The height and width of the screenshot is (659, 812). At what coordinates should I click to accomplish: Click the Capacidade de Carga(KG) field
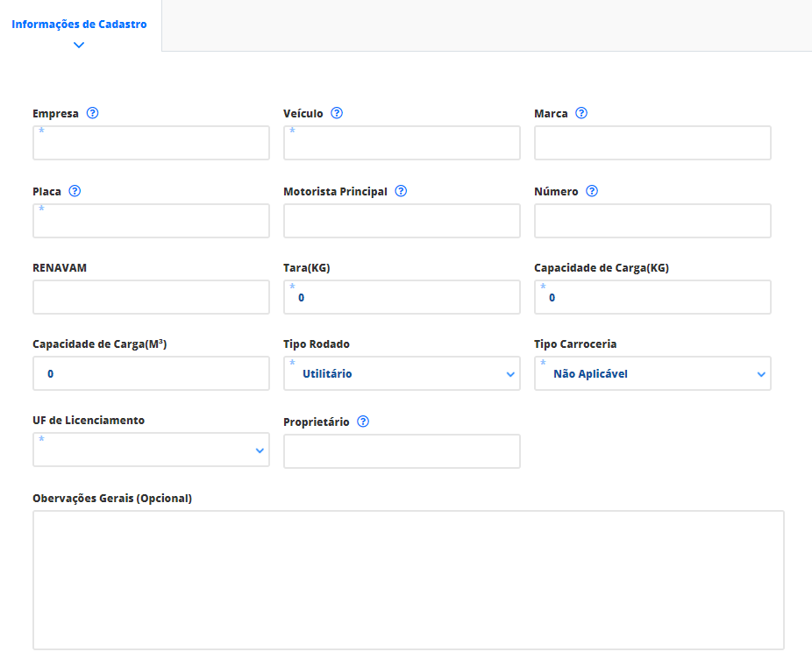pyautogui.click(x=652, y=297)
